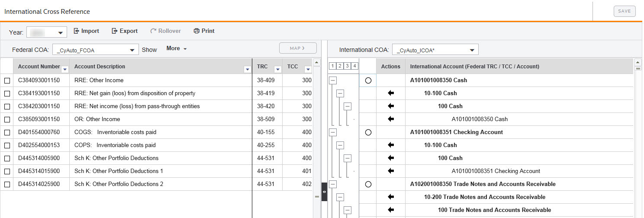Screen dimensions: 644x218
Task: Click arrow action for 100 Cash under Checking Account
Action: click(x=391, y=158)
